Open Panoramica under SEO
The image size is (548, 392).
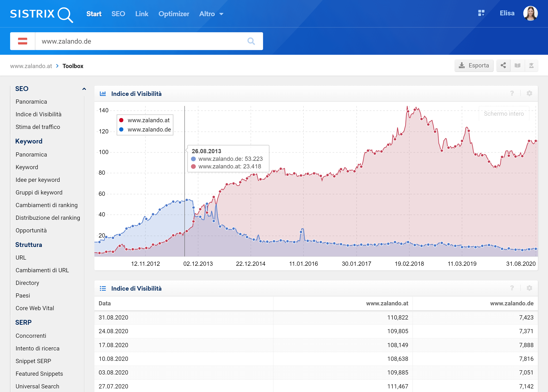31,102
